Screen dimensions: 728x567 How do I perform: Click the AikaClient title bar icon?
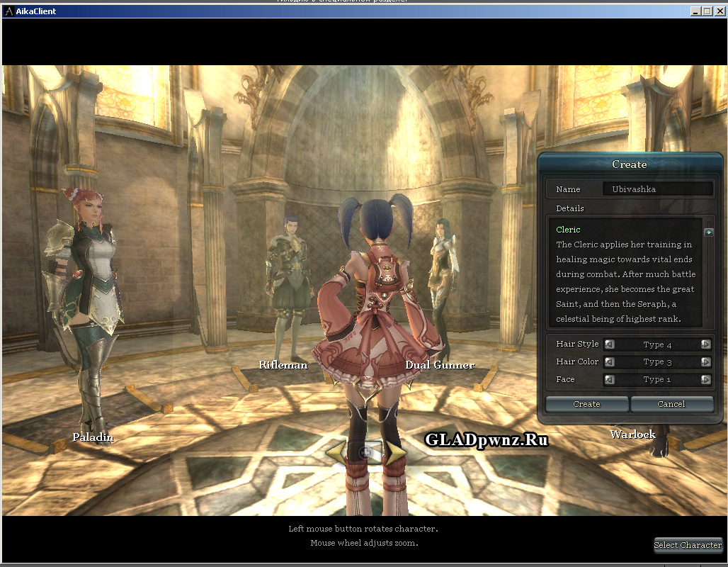pyautogui.click(x=8, y=11)
